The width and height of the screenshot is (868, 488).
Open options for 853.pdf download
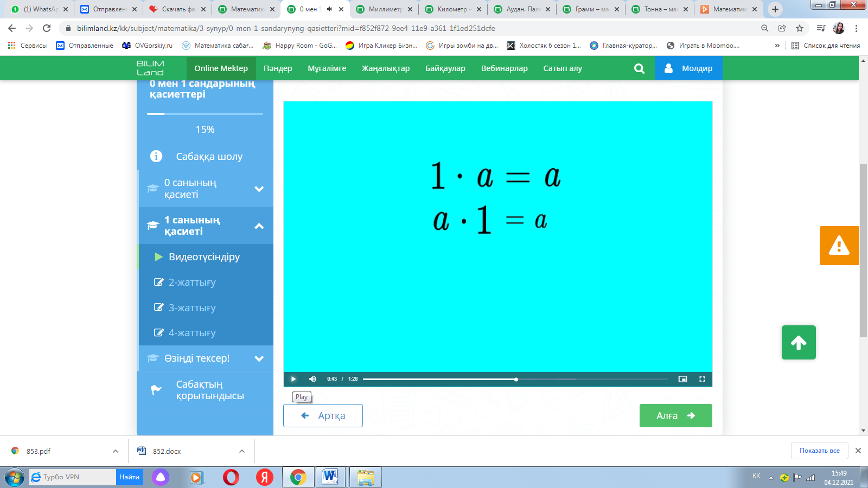pyautogui.click(x=116, y=451)
